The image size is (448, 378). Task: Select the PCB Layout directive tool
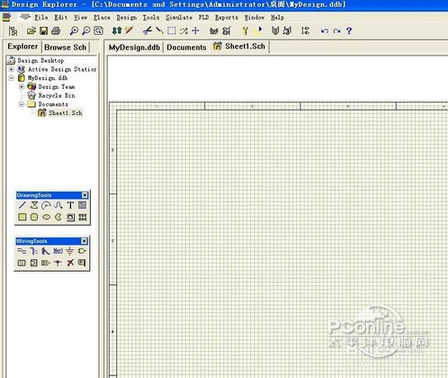tap(82, 263)
